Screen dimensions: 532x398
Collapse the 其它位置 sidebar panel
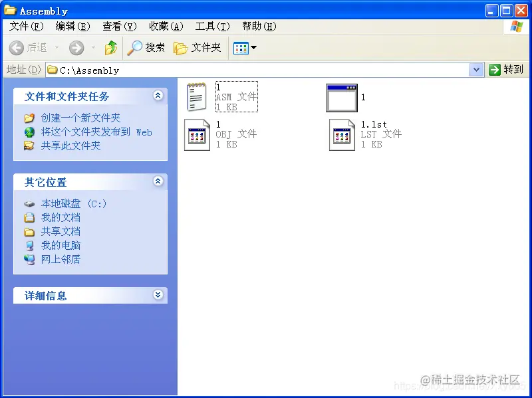[x=158, y=181]
